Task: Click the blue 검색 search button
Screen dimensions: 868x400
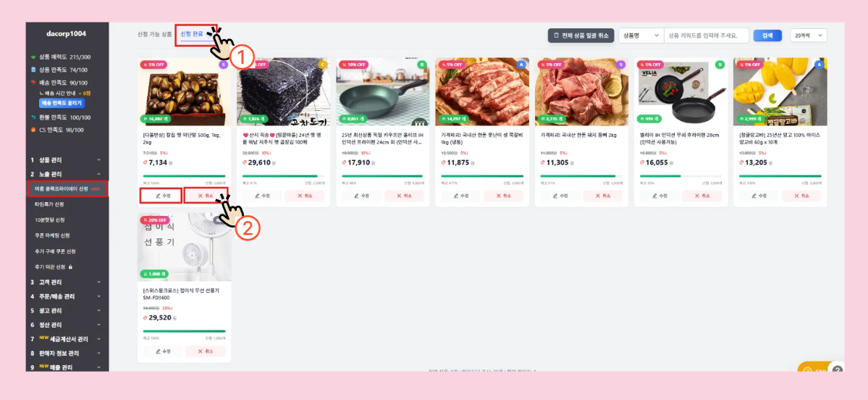Action: [767, 36]
